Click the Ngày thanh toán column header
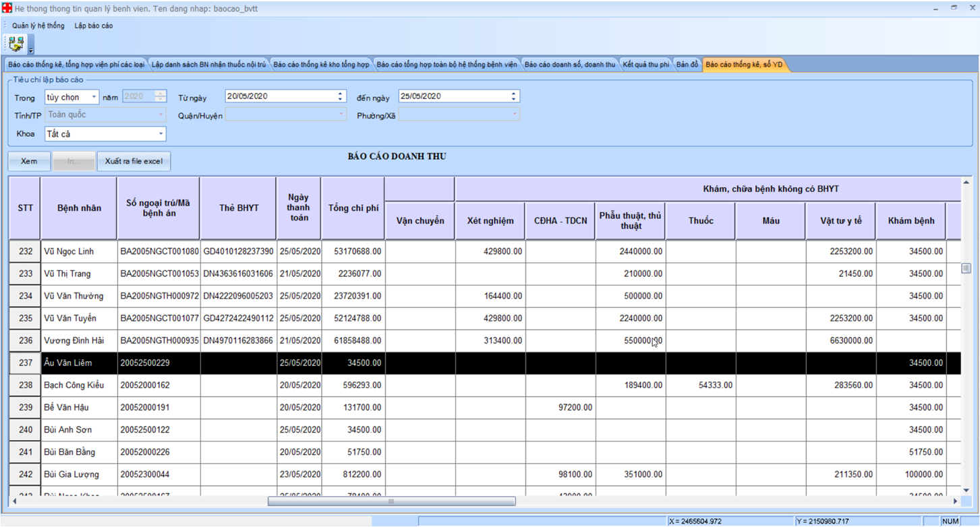This screenshot has width=980, height=527. point(299,208)
